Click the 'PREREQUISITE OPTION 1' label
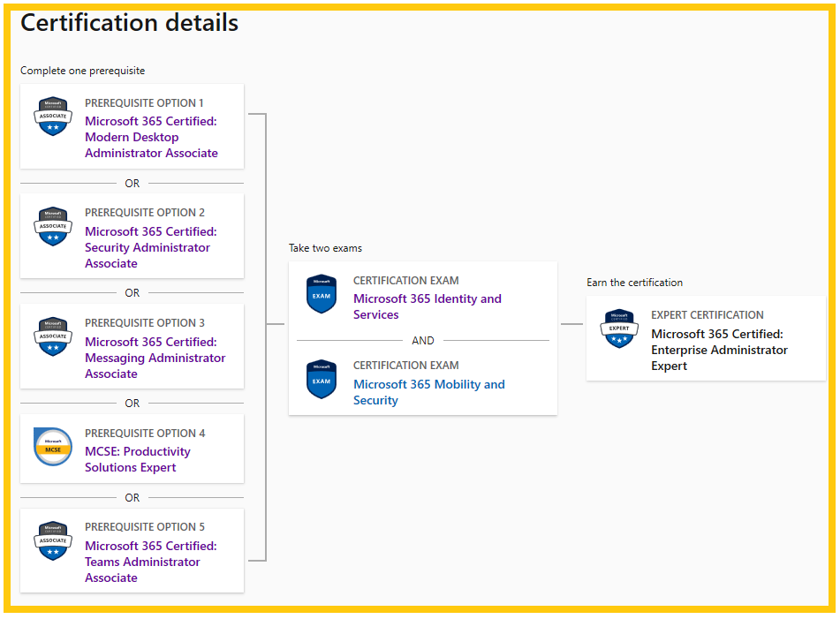Screen dimensions: 840x619 pos(144,102)
